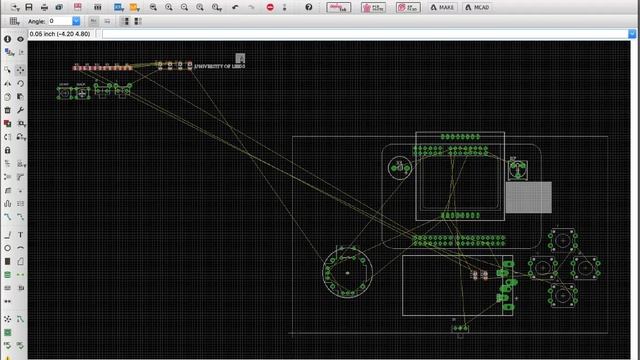Zoom out with the minus magnifier

point(184,7)
